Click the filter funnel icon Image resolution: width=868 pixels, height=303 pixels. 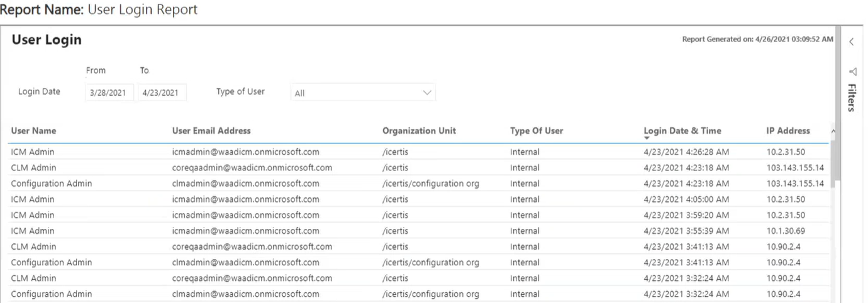coord(853,71)
